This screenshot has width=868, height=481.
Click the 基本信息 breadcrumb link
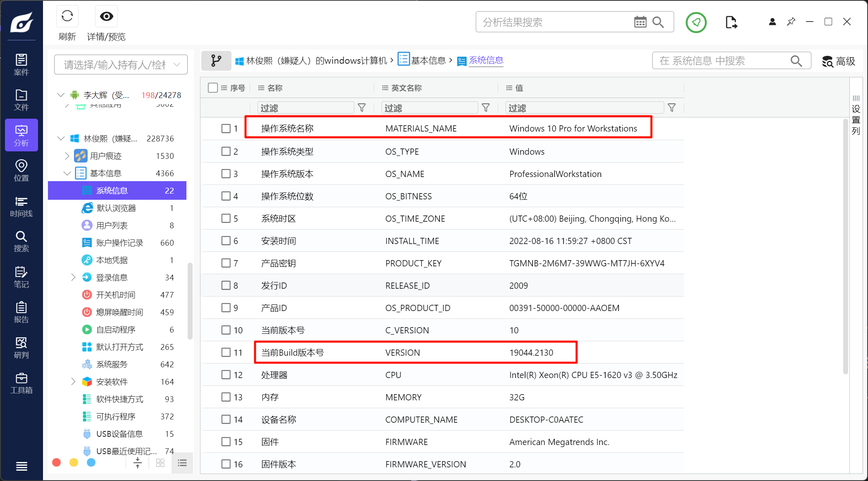click(428, 60)
